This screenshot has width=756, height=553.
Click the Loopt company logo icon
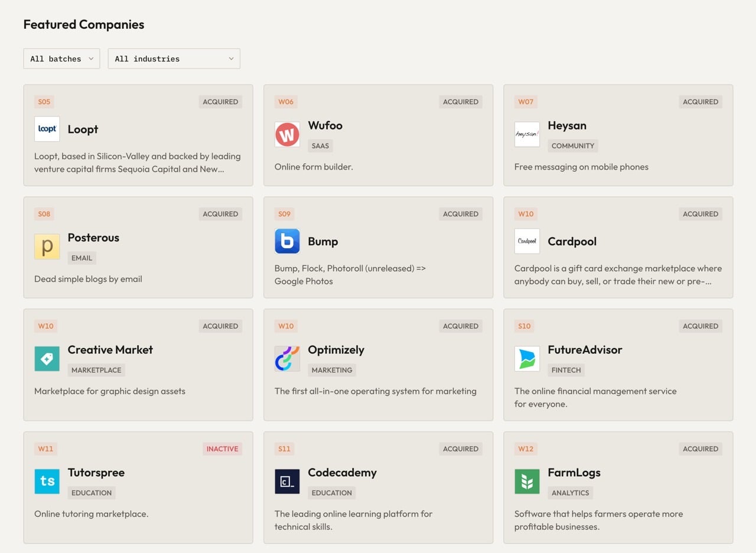coord(47,129)
